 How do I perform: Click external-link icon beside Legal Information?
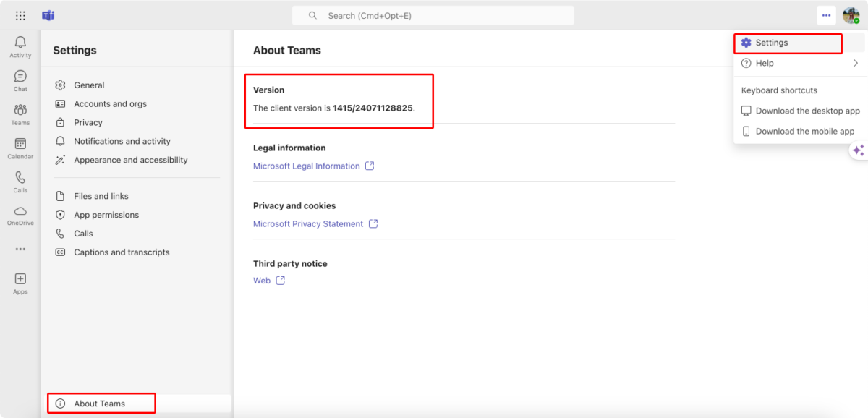370,166
